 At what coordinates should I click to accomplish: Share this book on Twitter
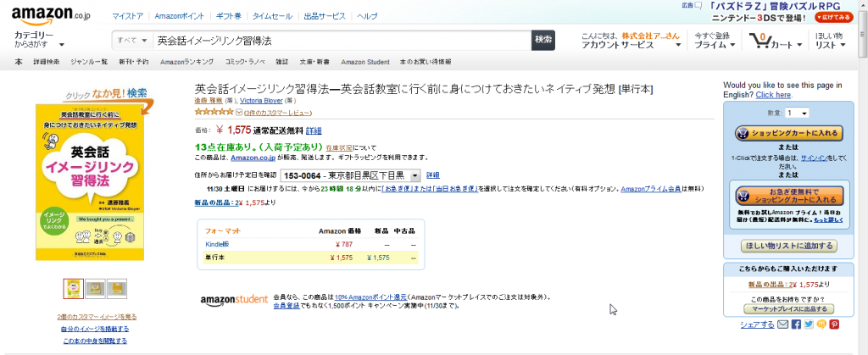click(x=809, y=324)
